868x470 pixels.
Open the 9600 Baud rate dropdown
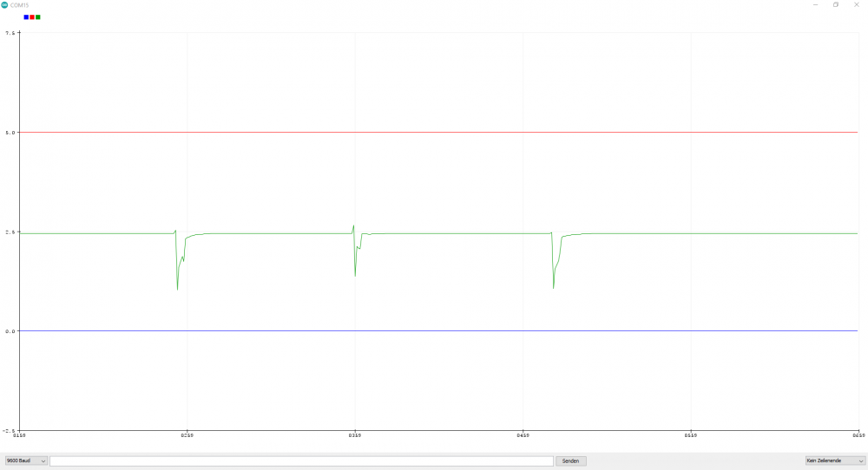pyautogui.click(x=26, y=460)
